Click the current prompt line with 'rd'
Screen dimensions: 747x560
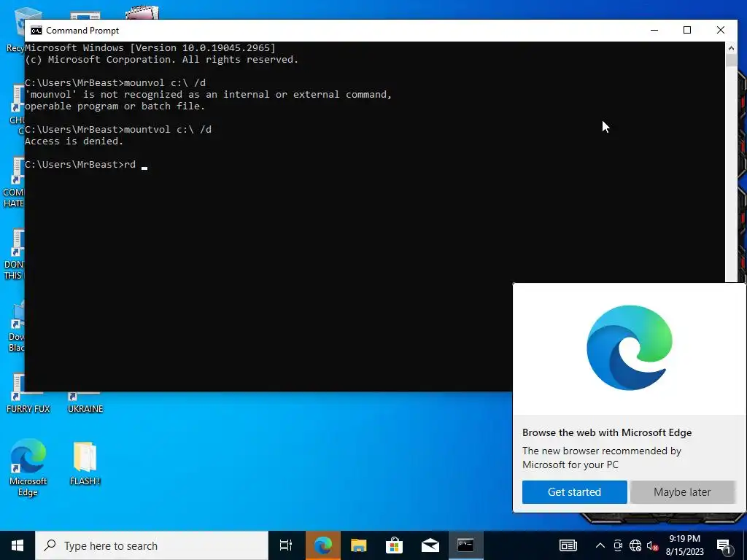click(x=86, y=165)
